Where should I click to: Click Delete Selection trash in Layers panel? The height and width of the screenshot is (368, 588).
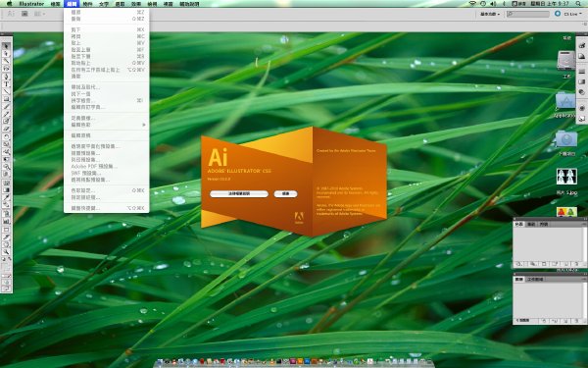(x=577, y=321)
